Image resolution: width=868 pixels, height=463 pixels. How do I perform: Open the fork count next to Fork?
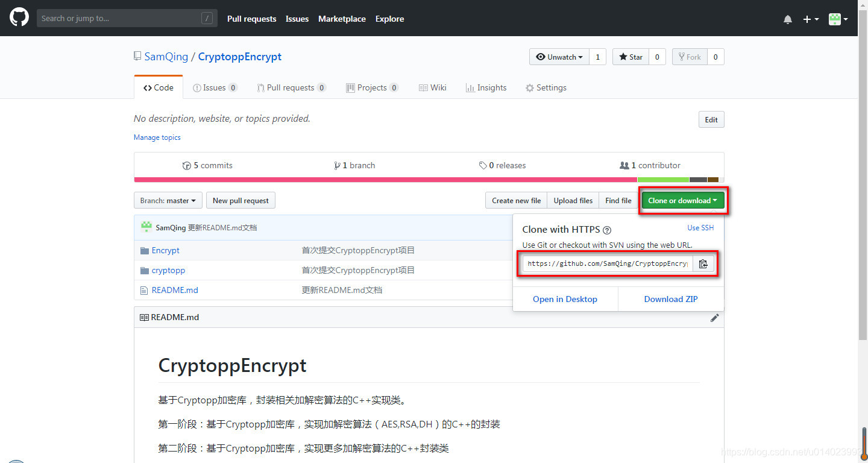click(715, 57)
